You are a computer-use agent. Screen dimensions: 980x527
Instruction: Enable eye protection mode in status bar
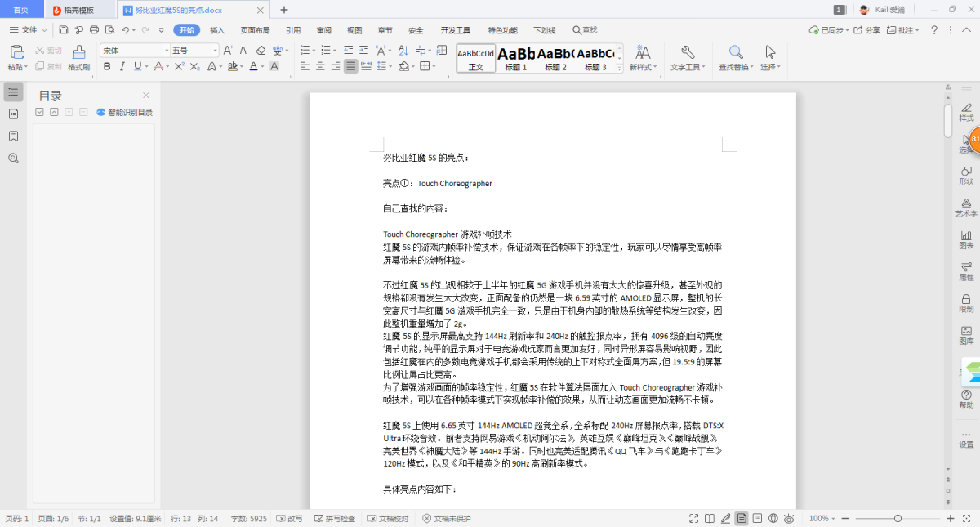tap(789, 519)
